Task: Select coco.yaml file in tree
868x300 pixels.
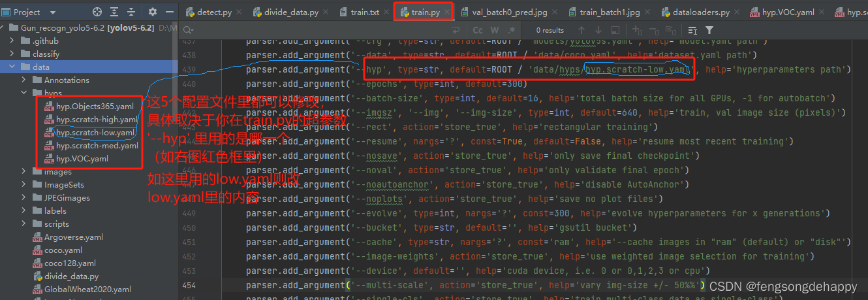Action: 57,250
